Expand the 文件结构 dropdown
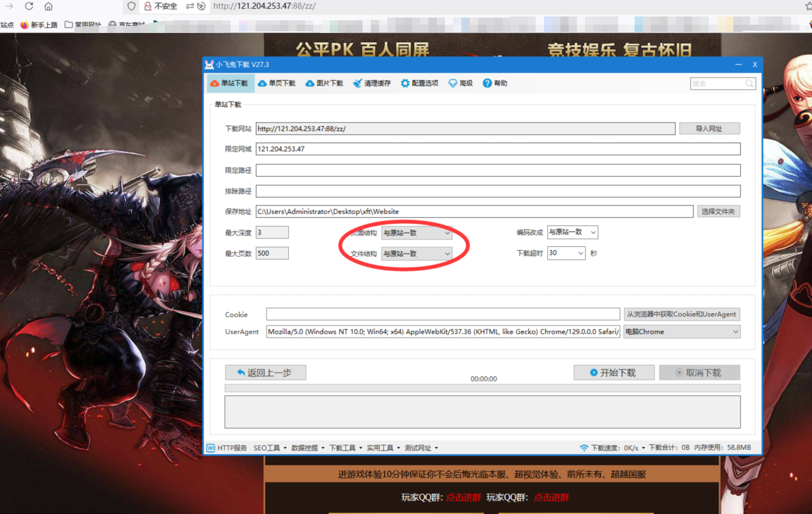The height and width of the screenshot is (514, 812). coord(416,253)
